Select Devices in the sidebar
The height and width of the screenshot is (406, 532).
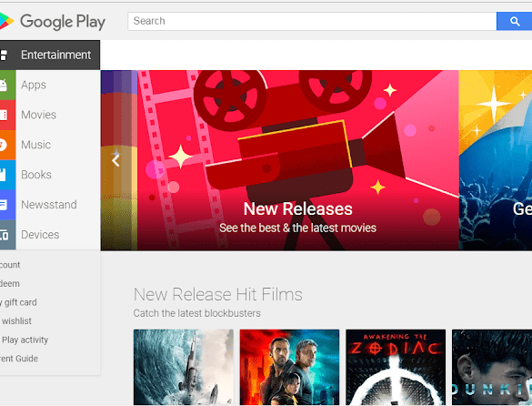(40, 235)
